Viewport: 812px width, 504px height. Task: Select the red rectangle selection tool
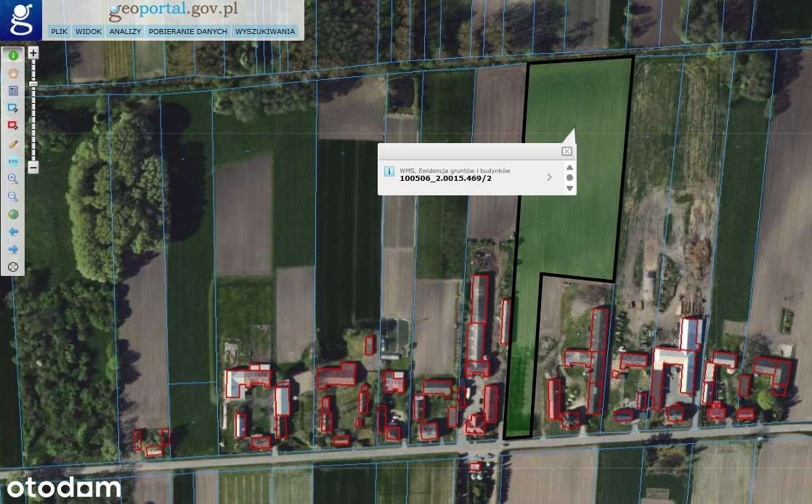coord(13,126)
